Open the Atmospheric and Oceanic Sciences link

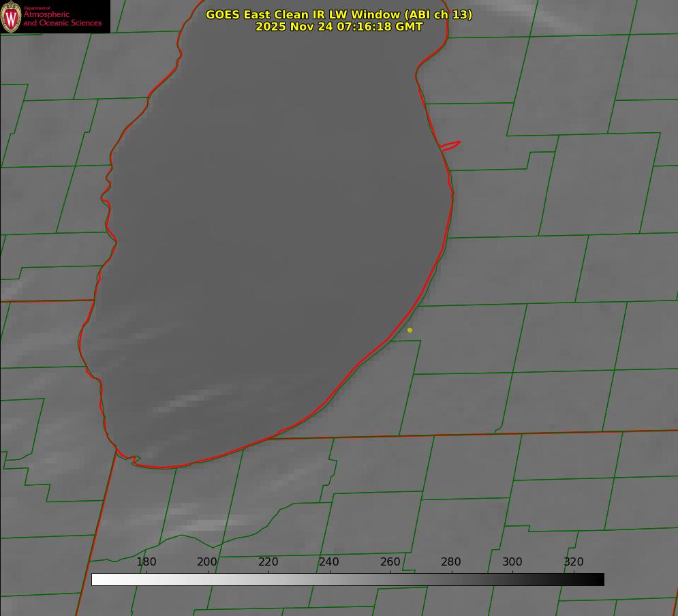click(x=62, y=18)
